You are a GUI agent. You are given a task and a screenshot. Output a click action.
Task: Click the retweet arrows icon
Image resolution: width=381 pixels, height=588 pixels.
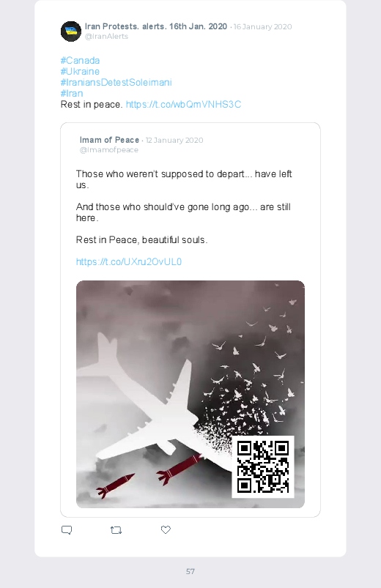click(x=116, y=530)
